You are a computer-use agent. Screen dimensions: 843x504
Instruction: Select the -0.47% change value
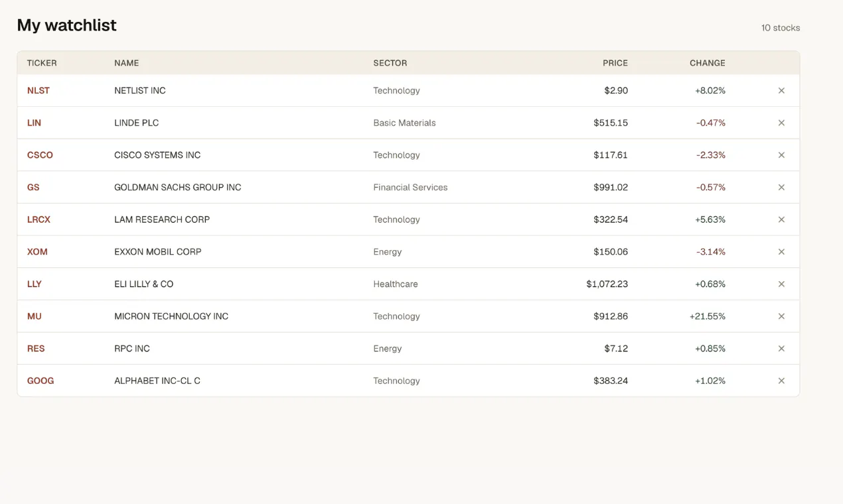pyautogui.click(x=711, y=123)
